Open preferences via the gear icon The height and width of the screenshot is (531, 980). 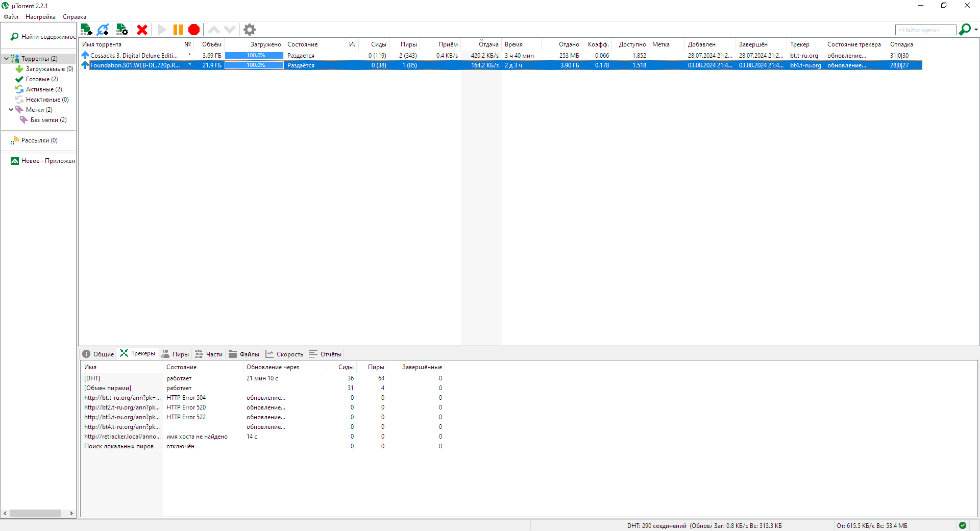250,30
